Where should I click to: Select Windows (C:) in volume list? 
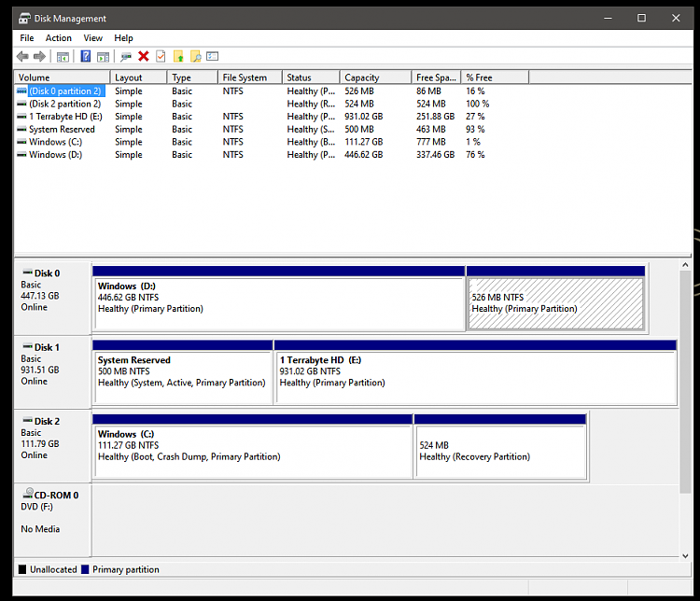[55, 142]
